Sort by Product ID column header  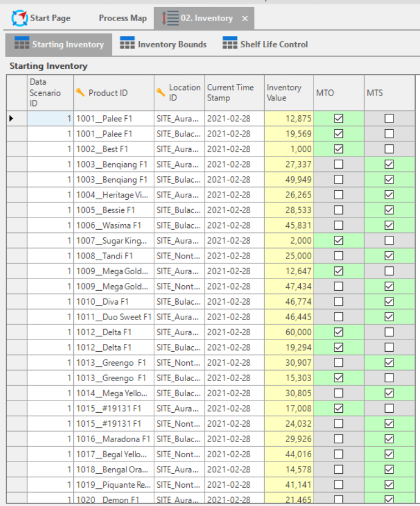(x=114, y=93)
